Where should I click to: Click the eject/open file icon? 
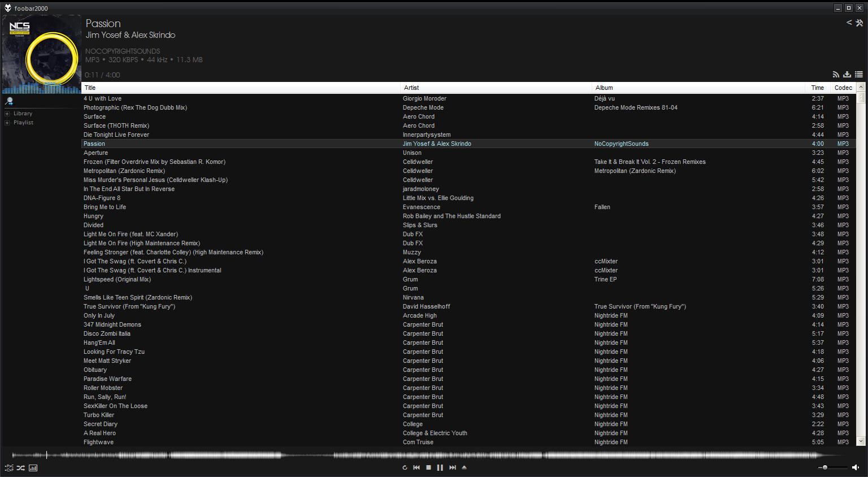tap(465, 467)
